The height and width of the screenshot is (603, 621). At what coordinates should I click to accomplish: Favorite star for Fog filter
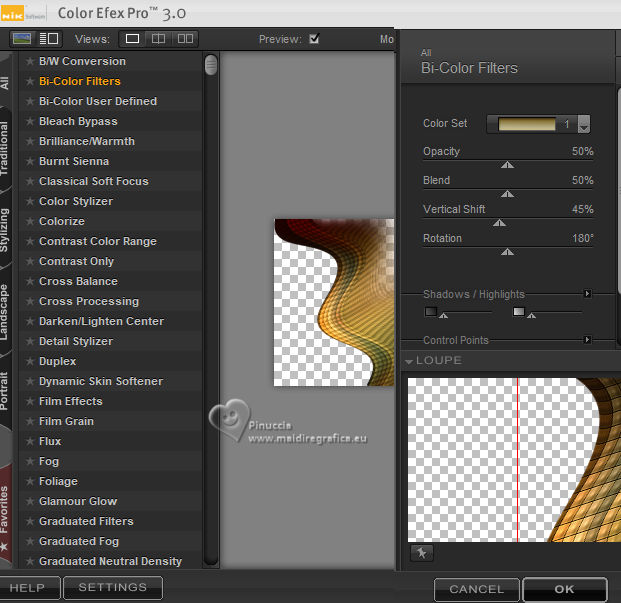coord(30,461)
